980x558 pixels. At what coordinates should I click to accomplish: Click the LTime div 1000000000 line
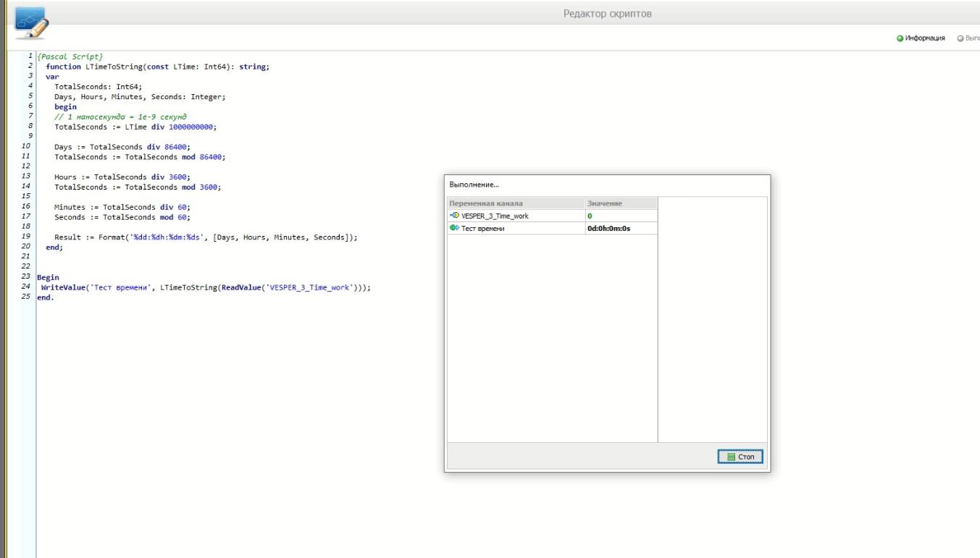coord(135,127)
